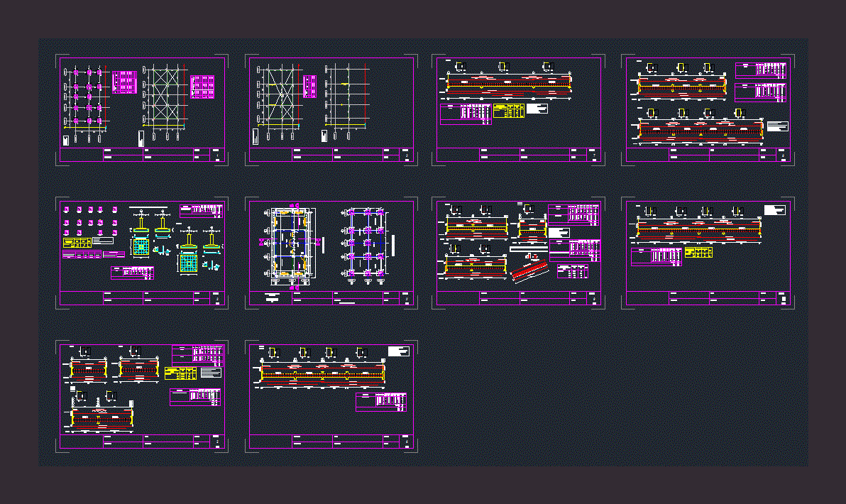846x504 pixels.
Task: Select the sheet with three short beam elevations
Action: coord(142,397)
